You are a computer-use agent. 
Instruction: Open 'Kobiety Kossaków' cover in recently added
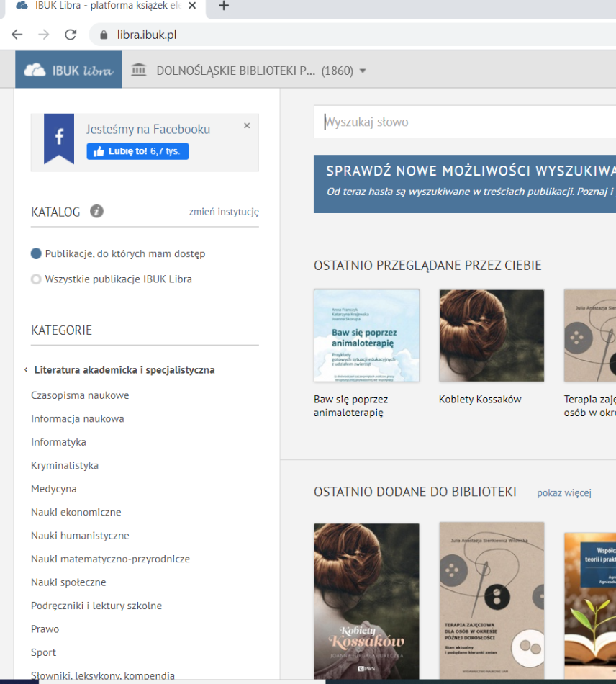point(366,601)
